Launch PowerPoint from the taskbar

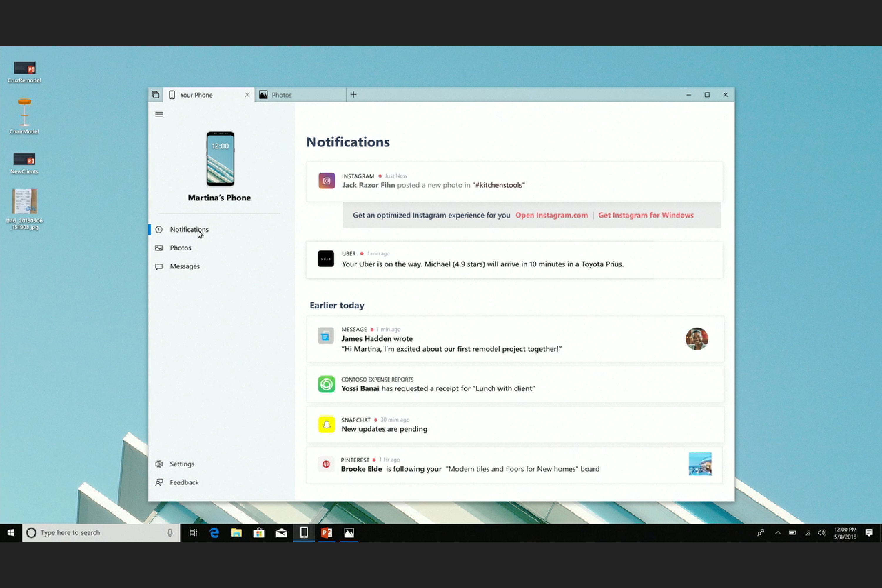click(x=326, y=532)
